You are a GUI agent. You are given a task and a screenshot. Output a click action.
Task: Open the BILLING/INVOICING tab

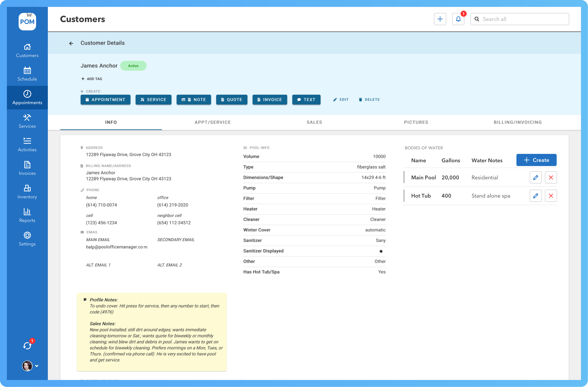pos(518,122)
